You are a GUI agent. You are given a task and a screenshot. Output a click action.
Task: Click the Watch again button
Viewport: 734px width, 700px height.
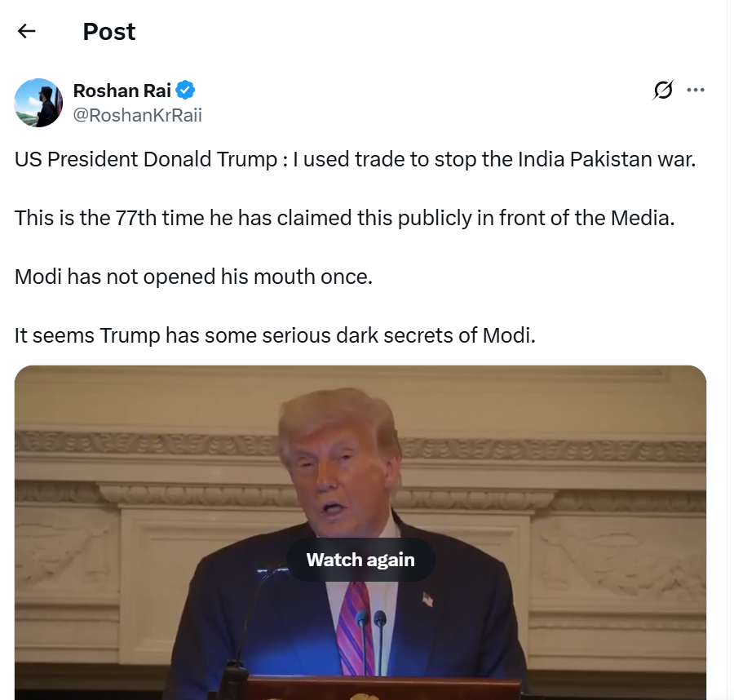360,560
